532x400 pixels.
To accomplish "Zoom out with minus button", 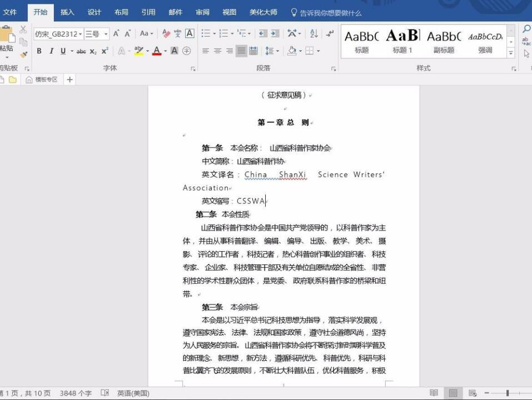I will click(x=486, y=393).
